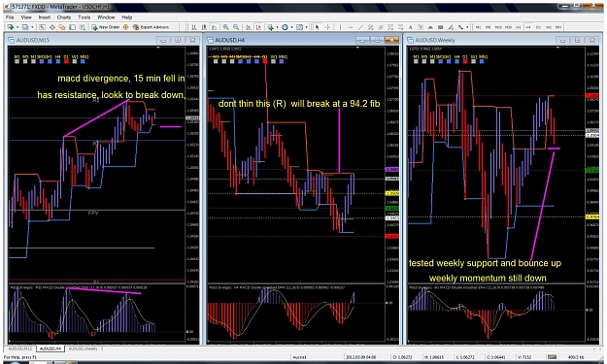
Task: Toggle the M5 timeframe button
Action: [489, 27]
